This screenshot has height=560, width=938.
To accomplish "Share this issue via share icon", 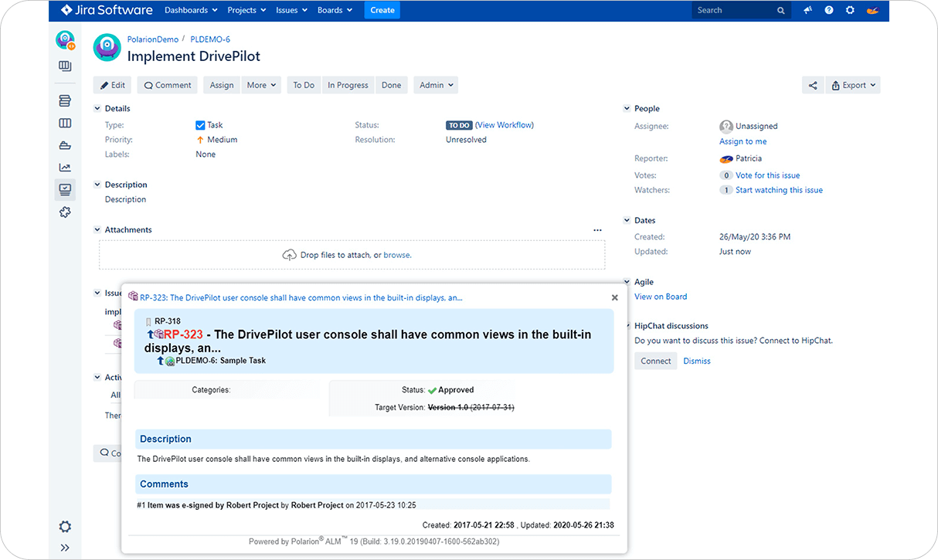I will [x=812, y=85].
